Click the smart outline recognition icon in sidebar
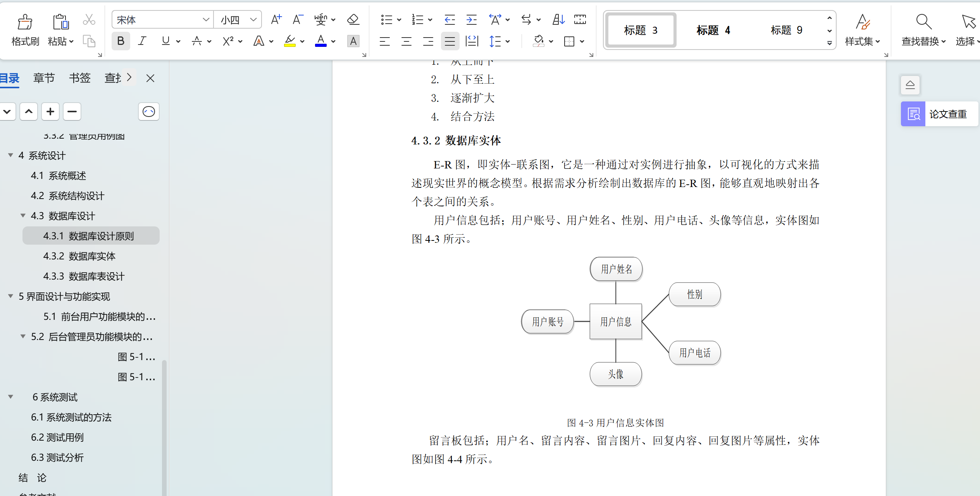The image size is (980, 496). coord(149,112)
